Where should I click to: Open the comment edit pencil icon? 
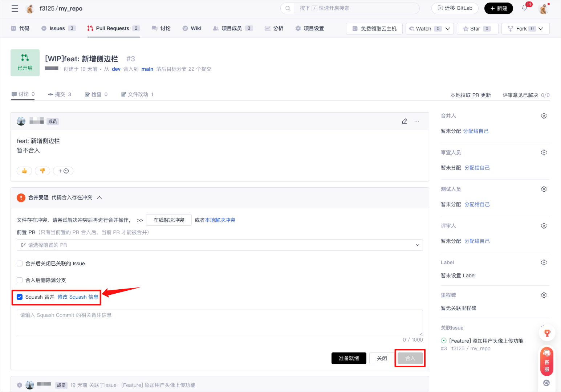coord(405,121)
